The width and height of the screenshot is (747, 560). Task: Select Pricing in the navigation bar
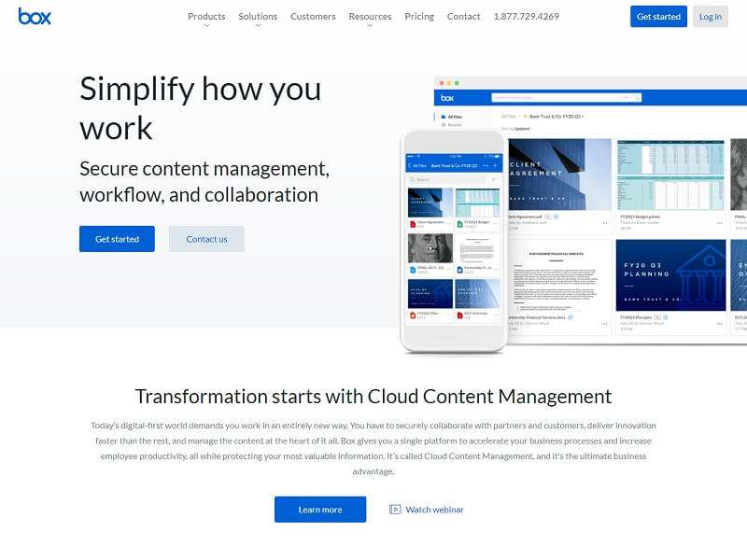tap(419, 16)
